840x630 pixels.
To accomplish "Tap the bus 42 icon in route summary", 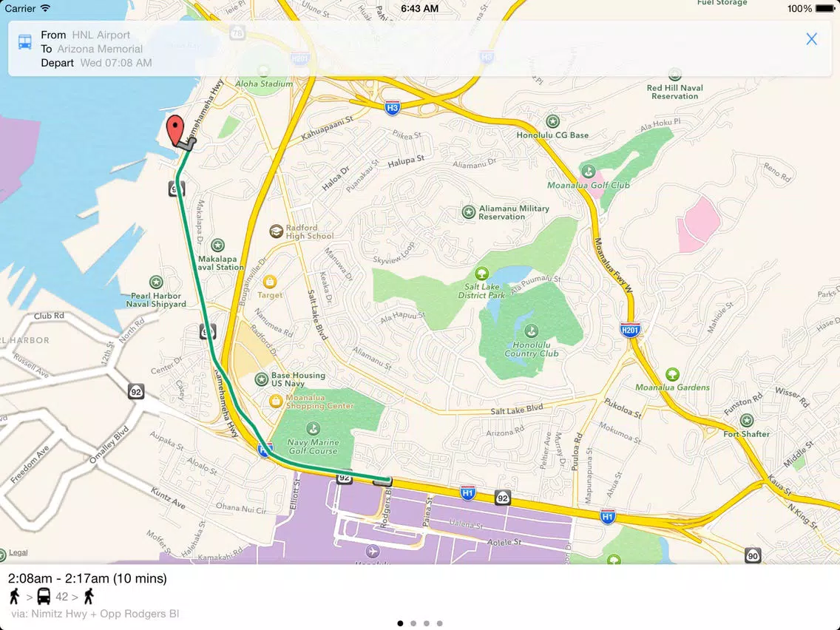I will [44, 596].
